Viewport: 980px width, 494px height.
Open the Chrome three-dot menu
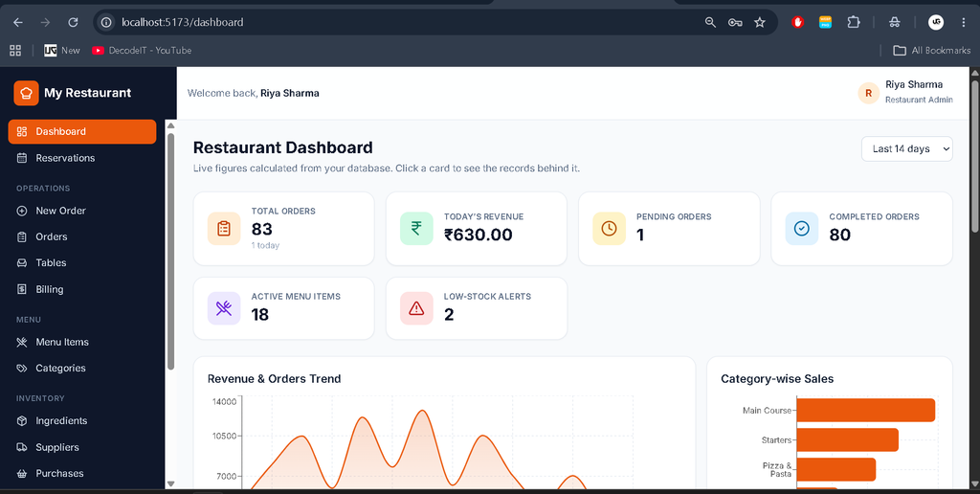964,23
